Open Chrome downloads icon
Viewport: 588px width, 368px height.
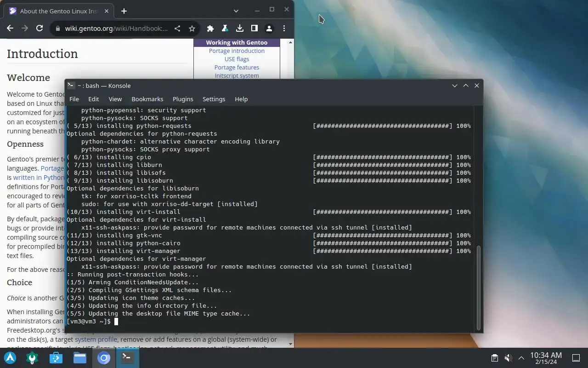click(x=240, y=29)
